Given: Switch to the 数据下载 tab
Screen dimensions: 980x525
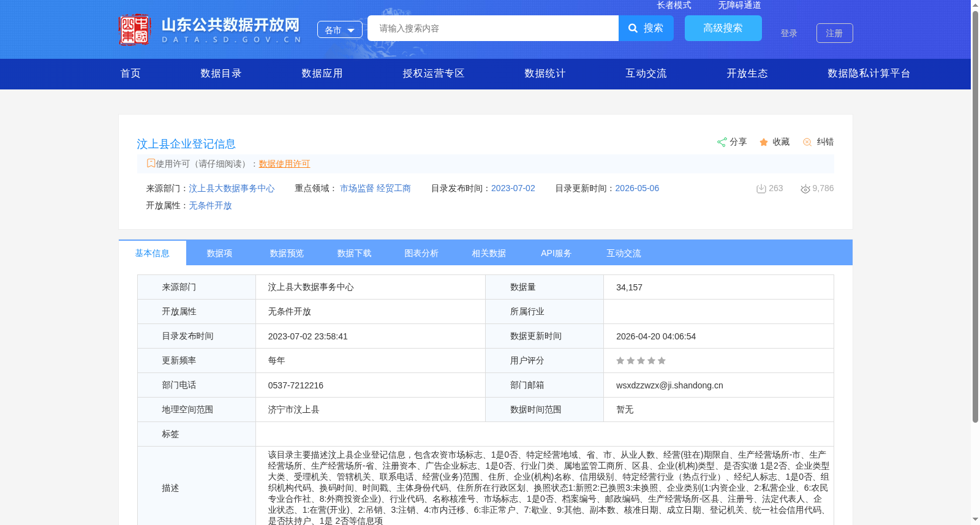Looking at the screenshot, I should click(355, 253).
